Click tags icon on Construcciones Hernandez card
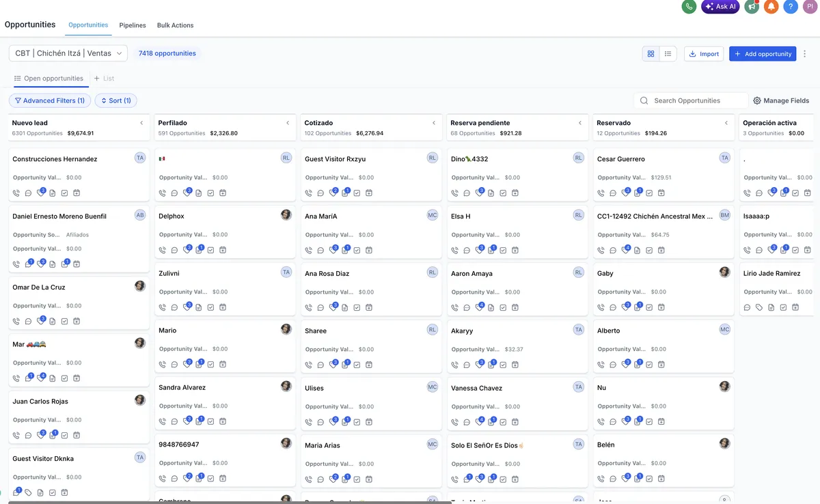The image size is (820, 504). (40, 193)
